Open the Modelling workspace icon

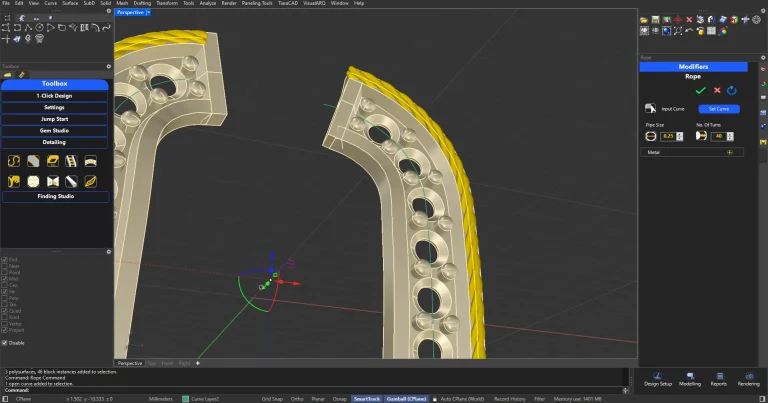(x=690, y=376)
